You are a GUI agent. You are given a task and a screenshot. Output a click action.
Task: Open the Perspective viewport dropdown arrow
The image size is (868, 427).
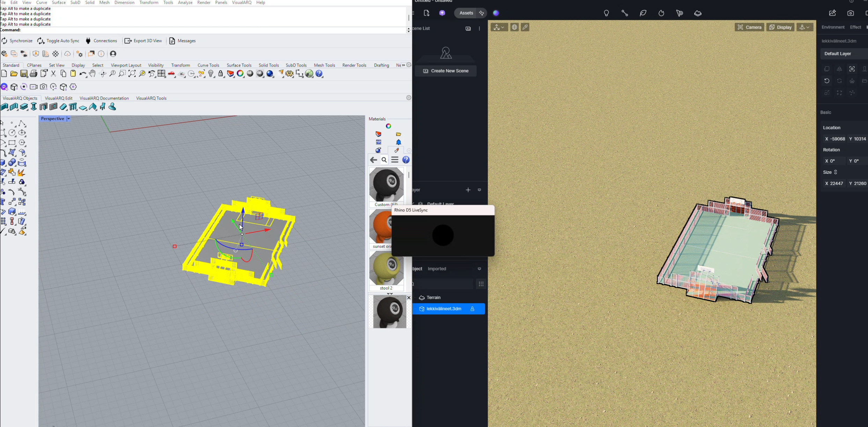point(68,119)
